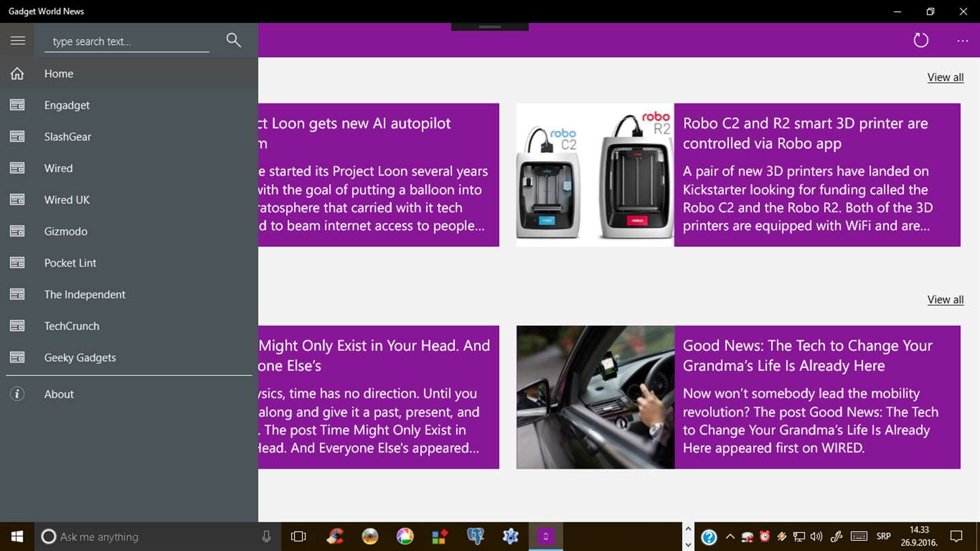
Task: Click the red alarm clock tray icon
Action: (764, 537)
